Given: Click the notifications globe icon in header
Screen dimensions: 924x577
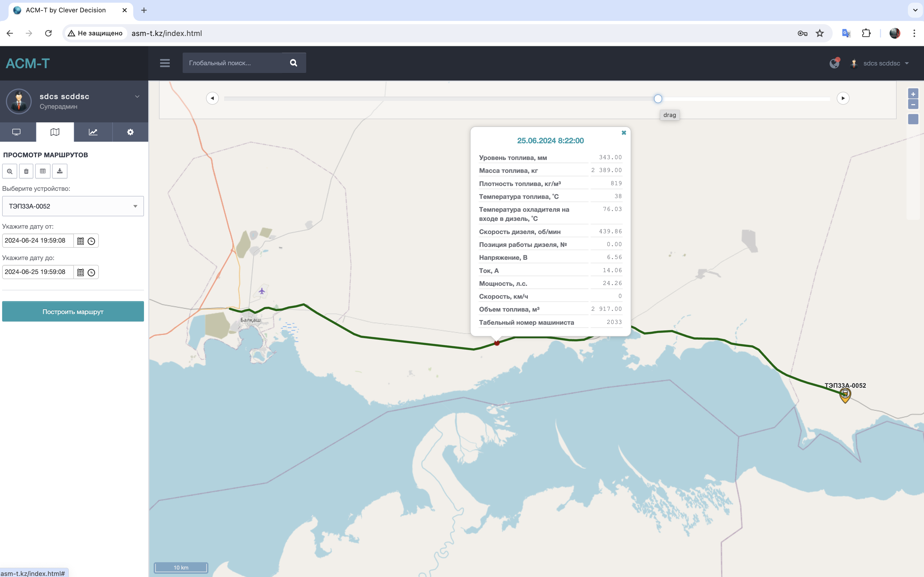Looking at the screenshot, I should 834,63.
